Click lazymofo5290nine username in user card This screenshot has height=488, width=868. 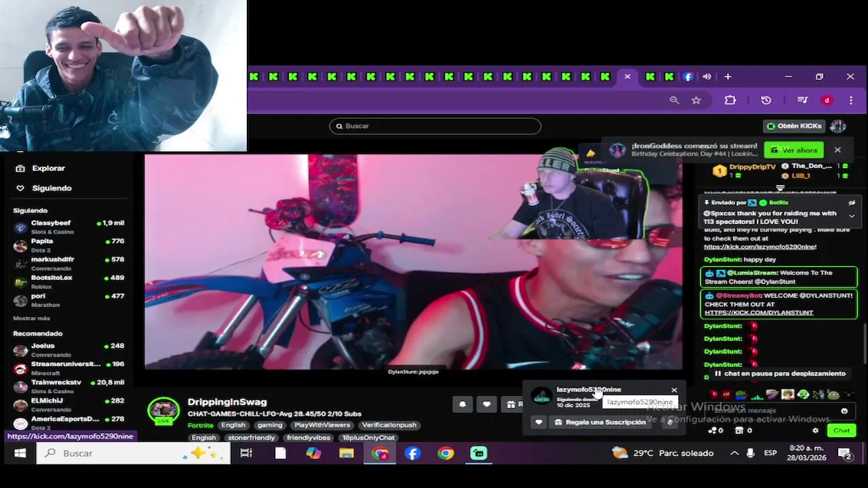589,389
